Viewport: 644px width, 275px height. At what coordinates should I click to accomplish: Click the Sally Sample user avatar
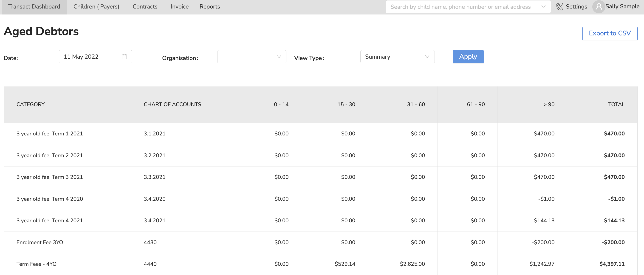click(599, 7)
